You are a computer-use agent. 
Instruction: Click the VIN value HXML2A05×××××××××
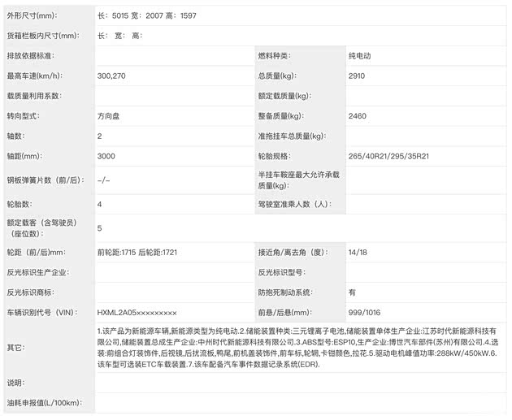click(x=137, y=313)
